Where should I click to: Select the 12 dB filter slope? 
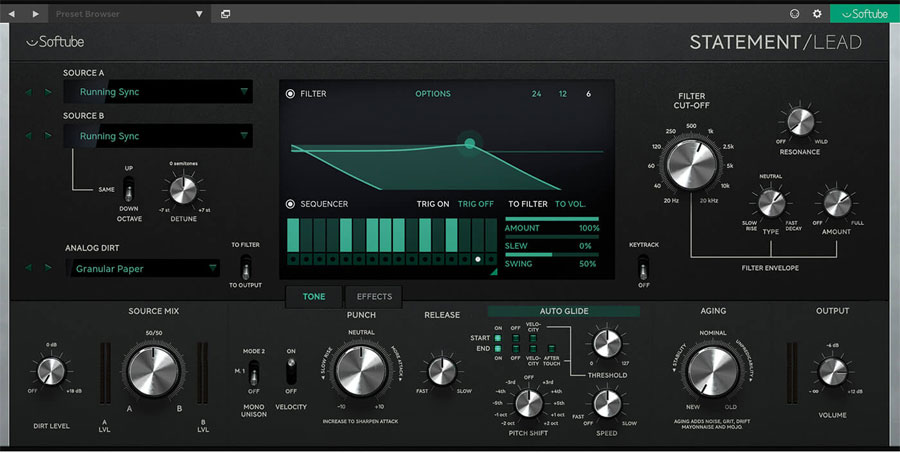(562, 94)
